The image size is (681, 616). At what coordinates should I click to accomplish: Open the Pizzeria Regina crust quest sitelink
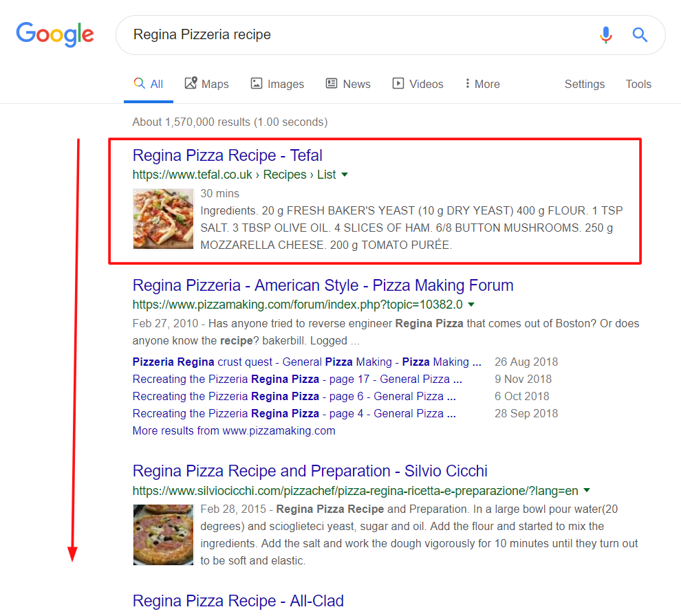(307, 362)
